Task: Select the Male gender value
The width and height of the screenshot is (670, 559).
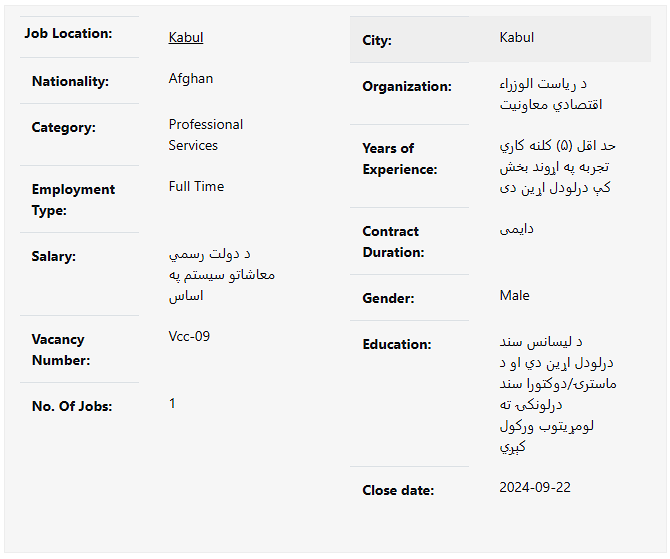Action: click(x=515, y=296)
